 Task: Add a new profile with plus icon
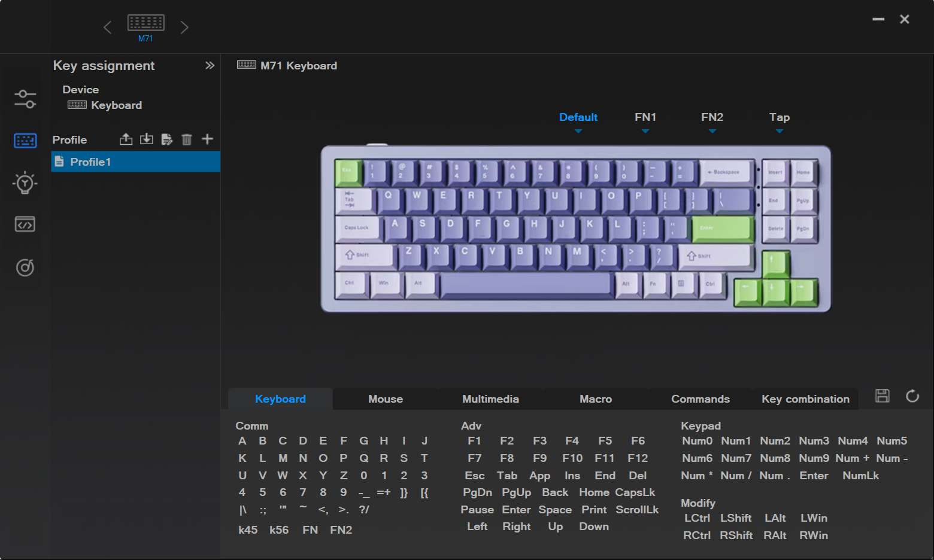207,139
